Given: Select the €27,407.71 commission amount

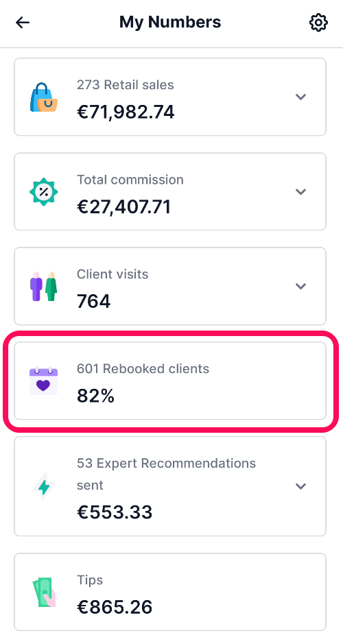Looking at the screenshot, I should (123, 207).
